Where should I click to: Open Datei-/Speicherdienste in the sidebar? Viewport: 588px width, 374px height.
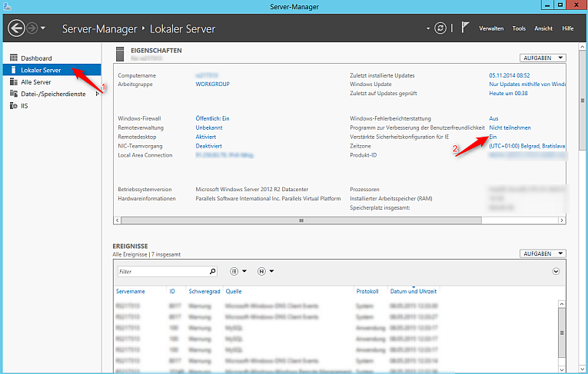(x=51, y=94)
